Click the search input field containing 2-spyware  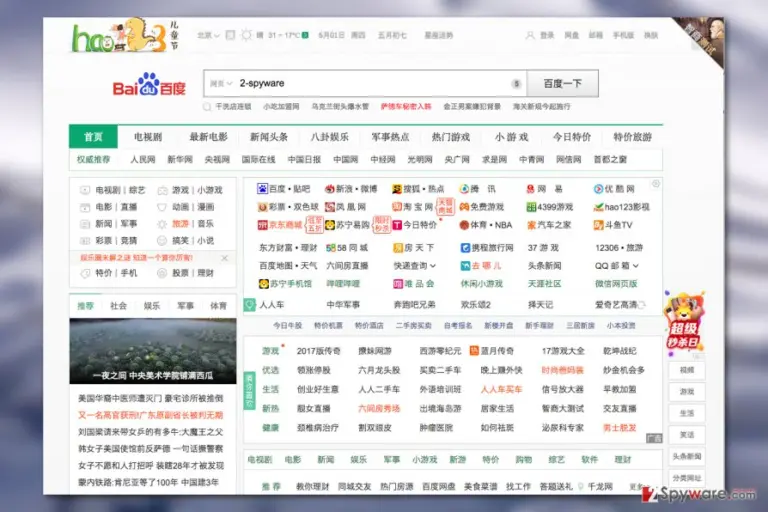click(x=365, y=84)
